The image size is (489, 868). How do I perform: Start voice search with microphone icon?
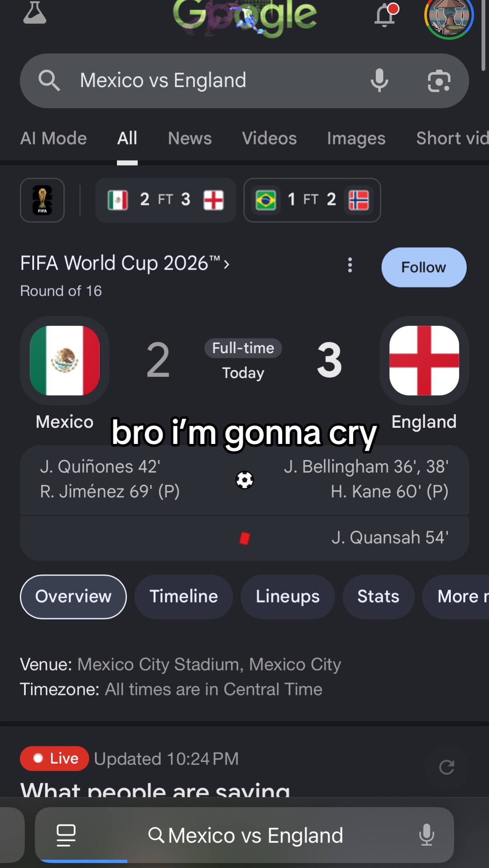379,80
